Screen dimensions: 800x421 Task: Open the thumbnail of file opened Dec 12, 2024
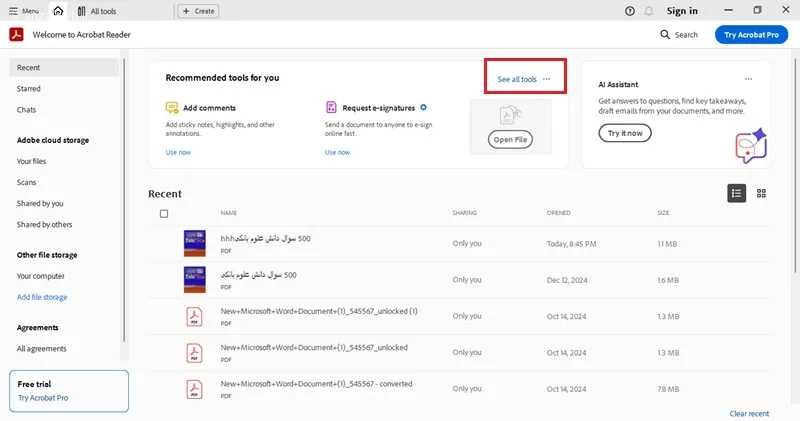[x=195, y=279]
